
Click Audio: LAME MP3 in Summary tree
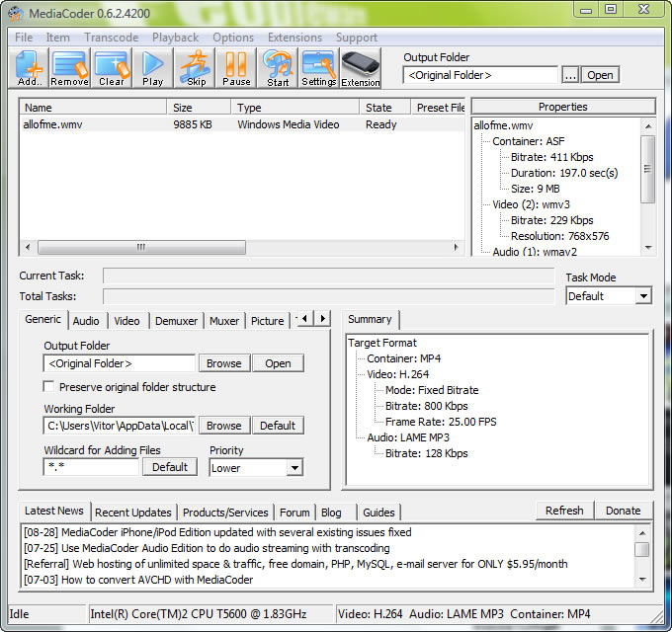coord(408,437)
